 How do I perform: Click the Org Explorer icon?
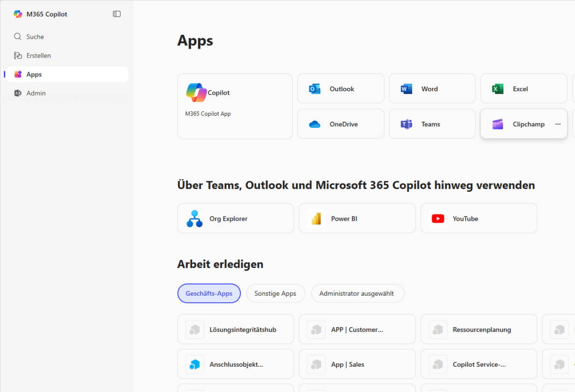coord(194,219)
